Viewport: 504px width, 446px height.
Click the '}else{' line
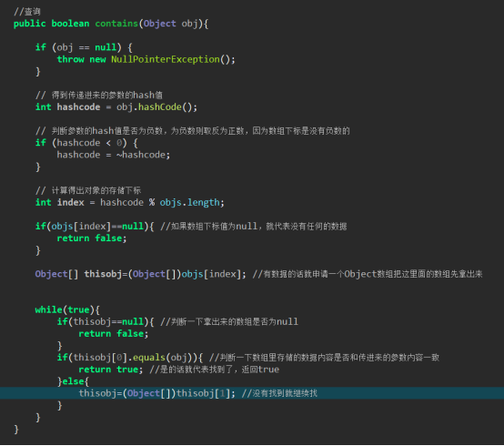click(73, 381)
